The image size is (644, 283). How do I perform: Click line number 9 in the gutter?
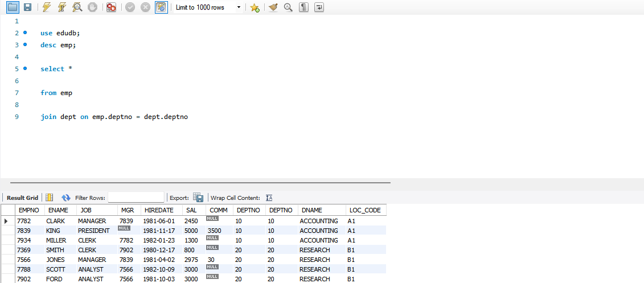click(17, 117)
